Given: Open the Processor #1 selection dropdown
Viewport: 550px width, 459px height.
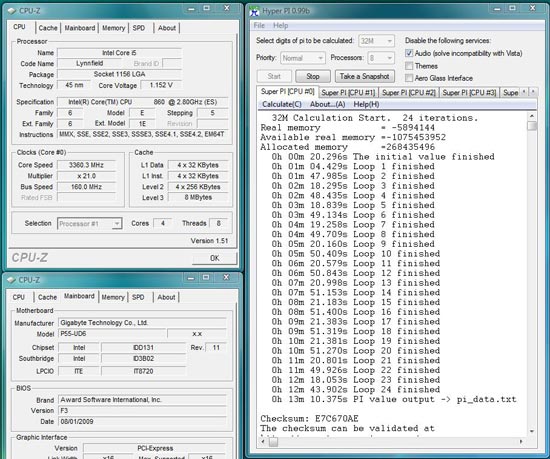Looking at the screenshot, I should 89,224.
